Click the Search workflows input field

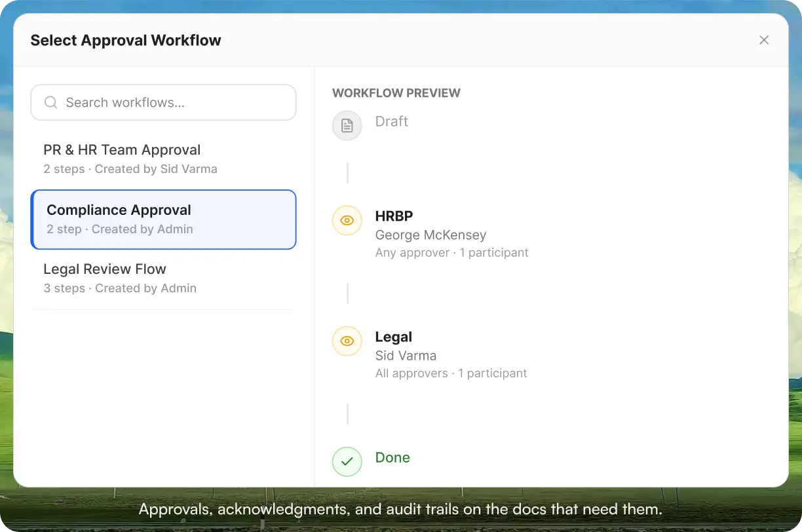point(163,102)
